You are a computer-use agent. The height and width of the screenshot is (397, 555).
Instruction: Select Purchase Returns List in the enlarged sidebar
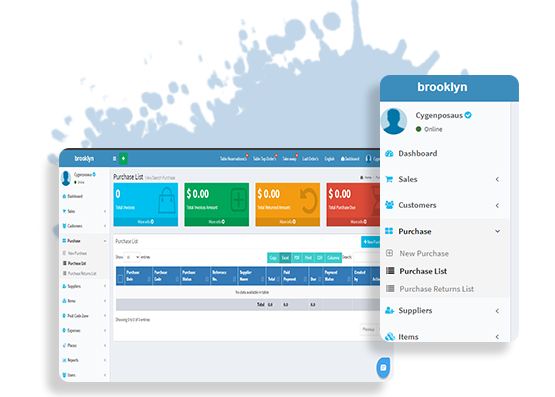(436, 289)
